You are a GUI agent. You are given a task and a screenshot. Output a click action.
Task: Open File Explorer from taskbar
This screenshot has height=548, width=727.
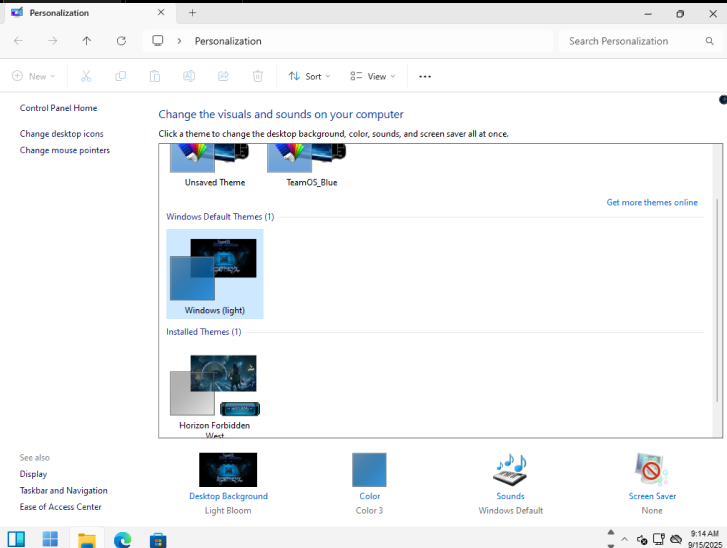coord(87,540)
